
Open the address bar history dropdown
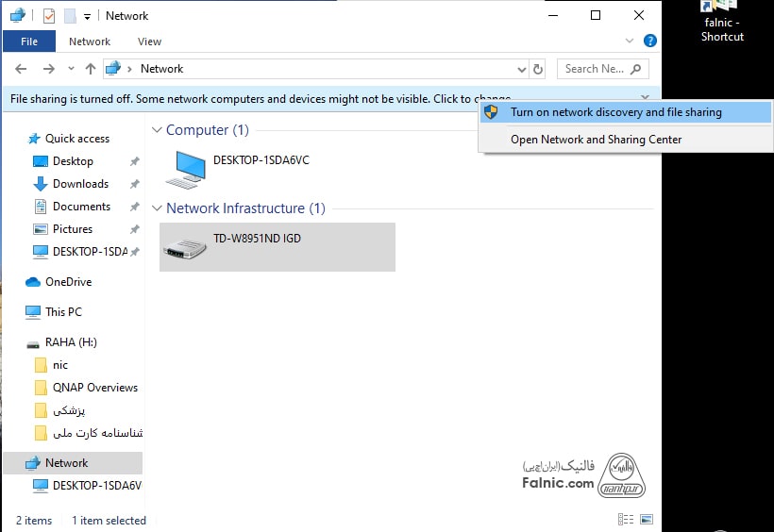tap(522, 69)
